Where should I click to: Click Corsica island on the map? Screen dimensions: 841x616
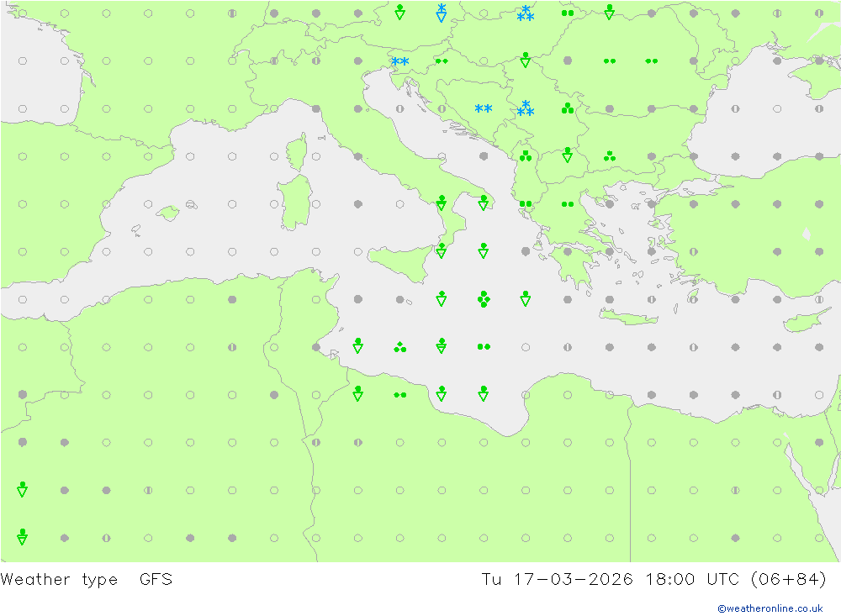click(297, 152)
